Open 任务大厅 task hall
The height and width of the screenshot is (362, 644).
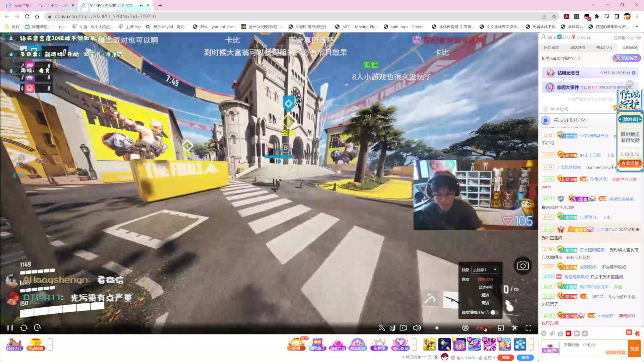tap(14, 344)
